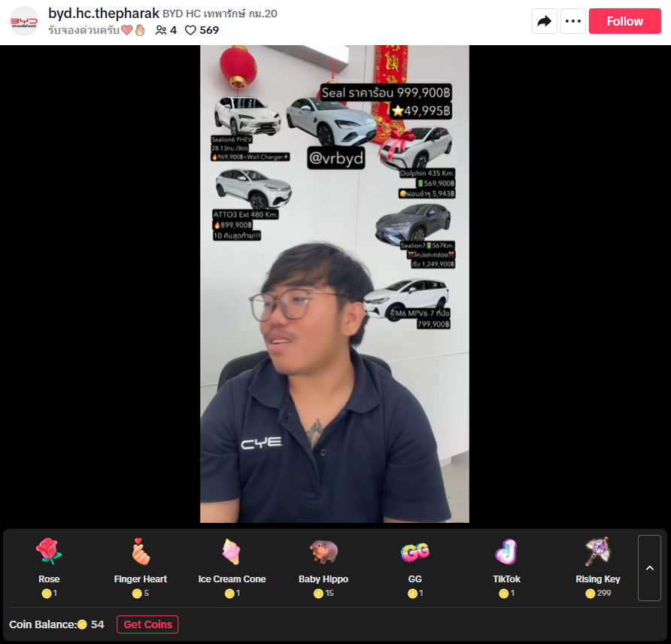
Task: Send a Baby Hippo gift
Action: point(323,568)
